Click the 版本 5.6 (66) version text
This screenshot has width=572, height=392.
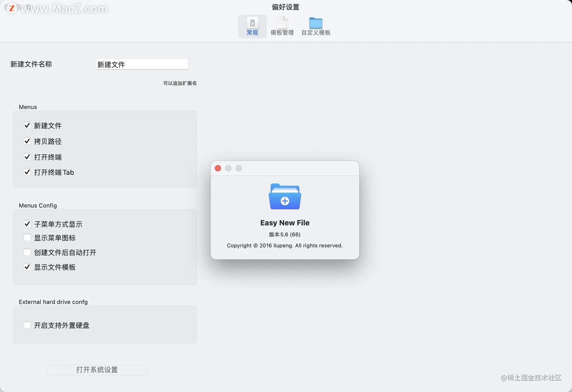click(285, 235)
